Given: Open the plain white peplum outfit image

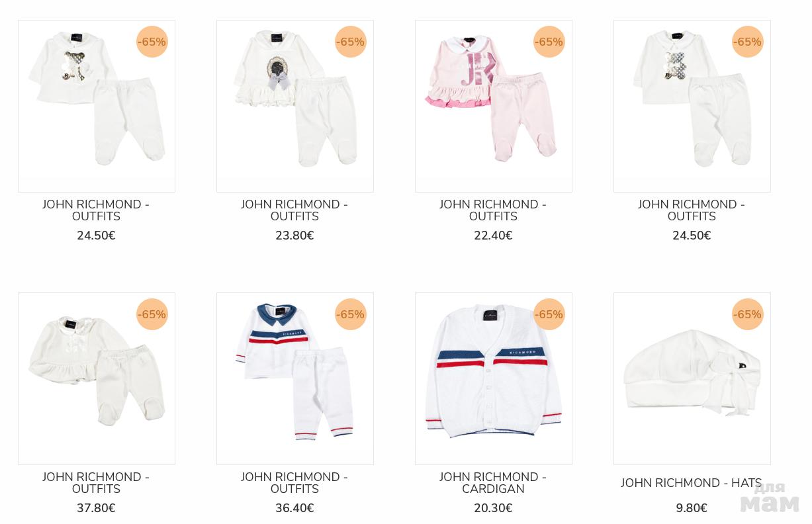Looking at the screenshot, I should (x=96, y=378).
